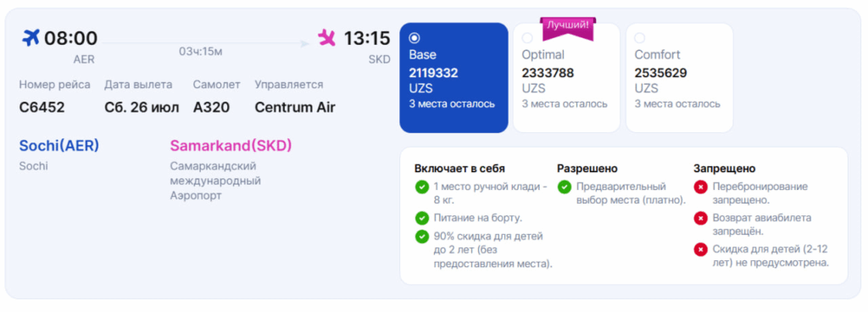Screen dimensions: 868x312
Task: Click the flight number C6452
Action: 42,108
